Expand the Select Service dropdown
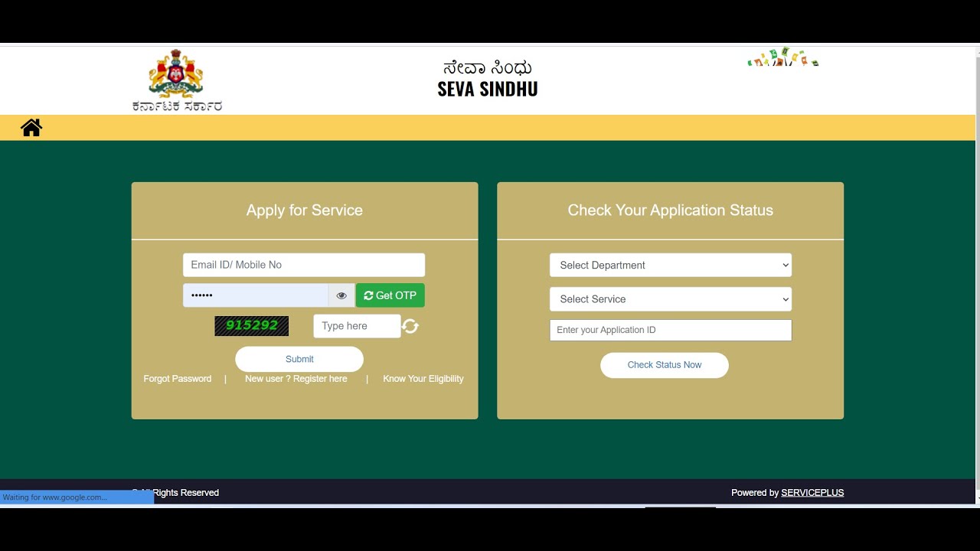The image size is (980, 551). pyautogui.click(x=671, y=299)
